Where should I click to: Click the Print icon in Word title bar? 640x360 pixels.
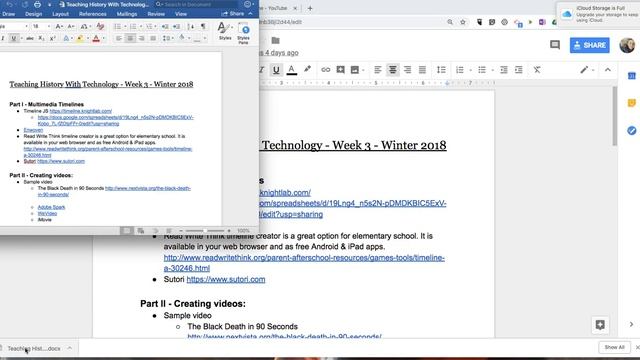[37, 4]
